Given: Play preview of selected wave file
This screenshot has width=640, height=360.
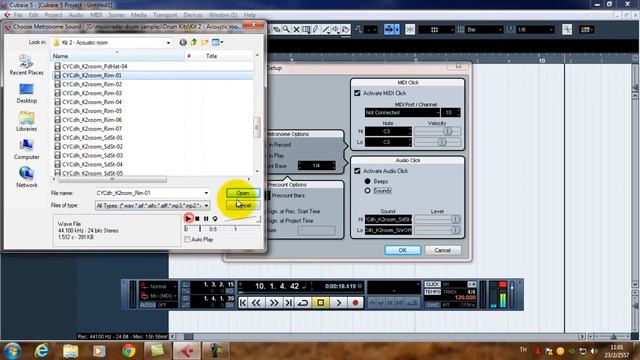Looking at the screenshot, I should point(188,218).
